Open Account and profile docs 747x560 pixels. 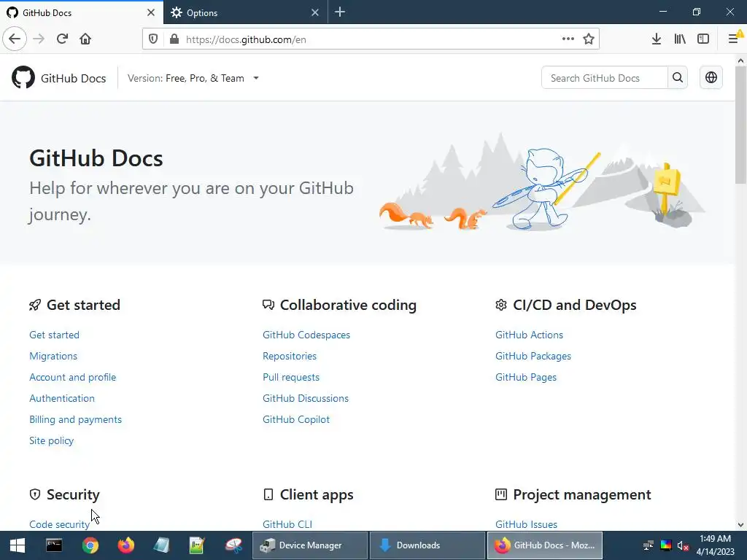click(72, 377)
